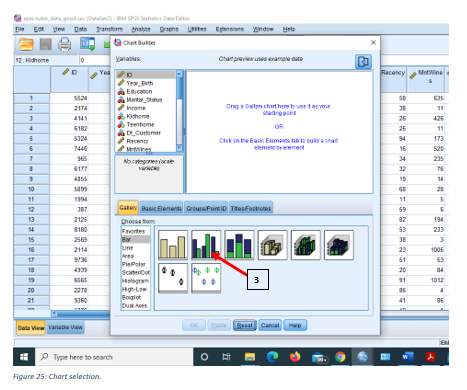This screenshot has height=390, width=467.
Task: Select the Simple Bar chart thumbnail
Action: tap(173, 245)
